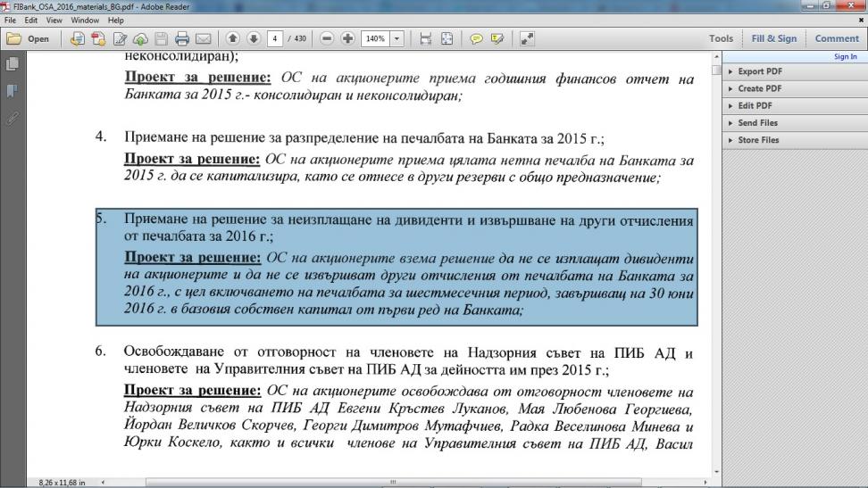Screen dimensions: 868x488
Task: Click the horizontal scrollbar left arrow
Action: [103, 483]
